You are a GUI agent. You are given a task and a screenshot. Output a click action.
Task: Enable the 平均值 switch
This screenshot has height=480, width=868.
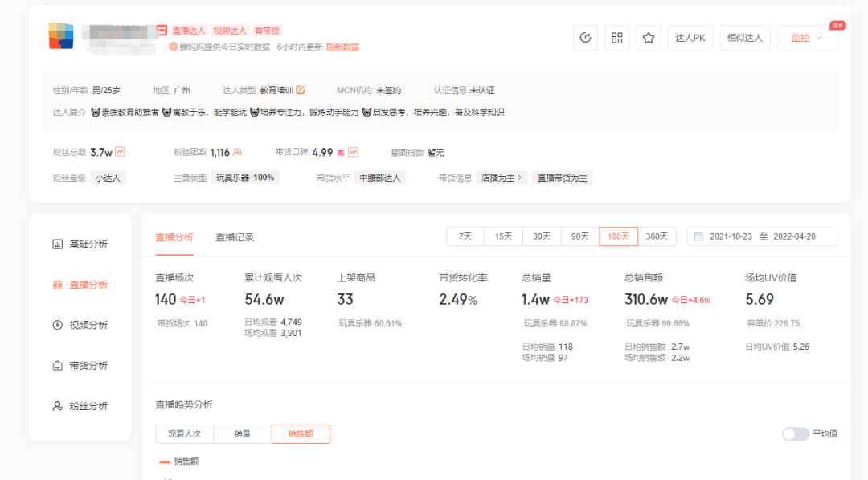tap(796, 433)
